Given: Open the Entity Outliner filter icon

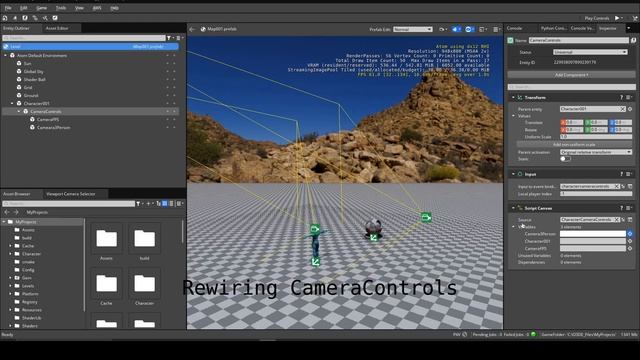Looking at the screenshot, I should [x=169, y=38].
